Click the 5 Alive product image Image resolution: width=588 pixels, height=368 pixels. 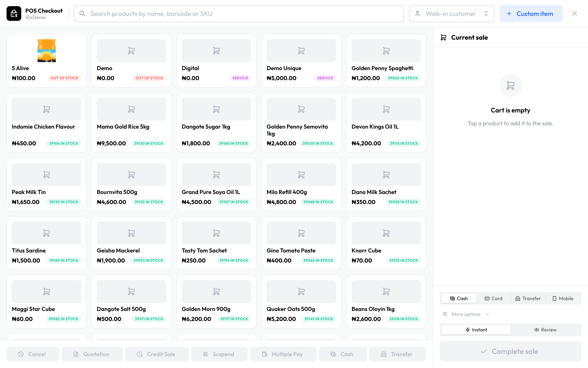pyautogui.click(x=46, y=51)
